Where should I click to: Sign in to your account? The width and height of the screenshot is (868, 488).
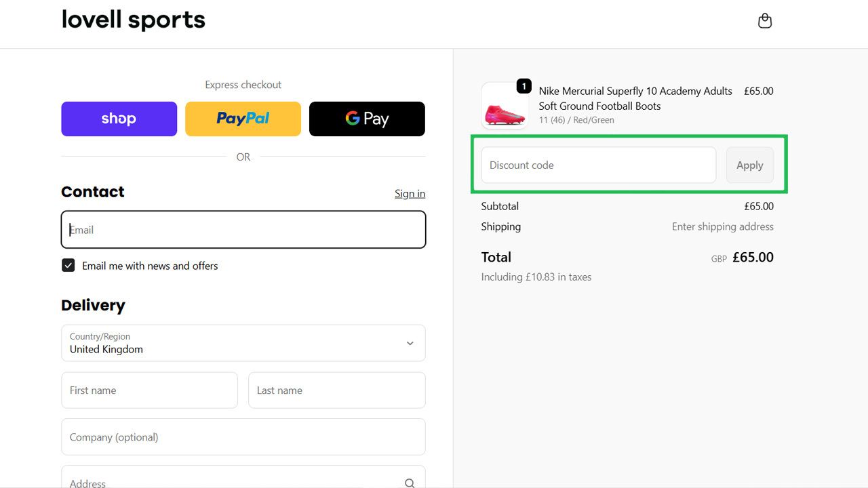tap(410, 193)
